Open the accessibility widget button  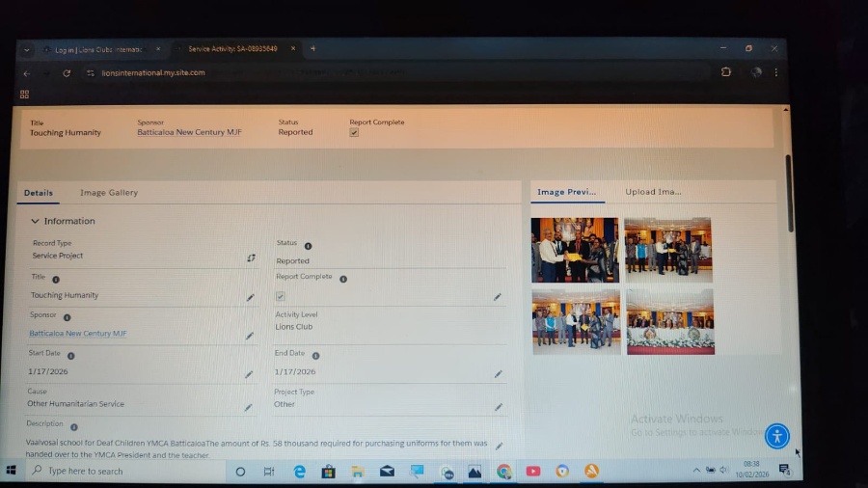[777, 436]
